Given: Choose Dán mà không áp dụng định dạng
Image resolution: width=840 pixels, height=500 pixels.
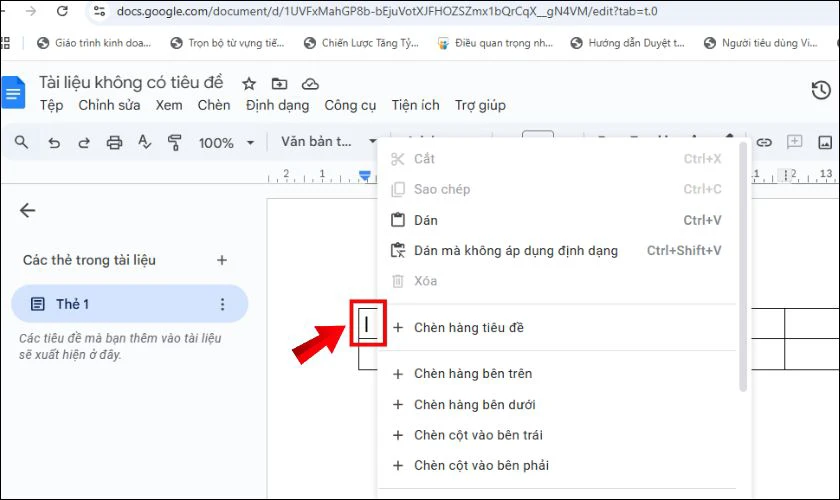Looking at the screenshot, I should tap(557, 250).
